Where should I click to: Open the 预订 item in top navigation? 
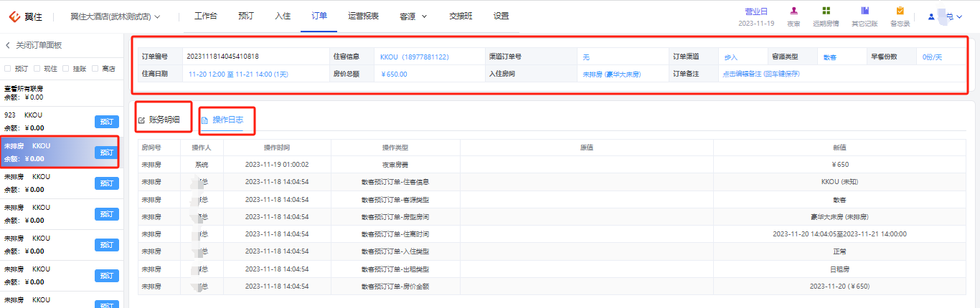point(245,16)
